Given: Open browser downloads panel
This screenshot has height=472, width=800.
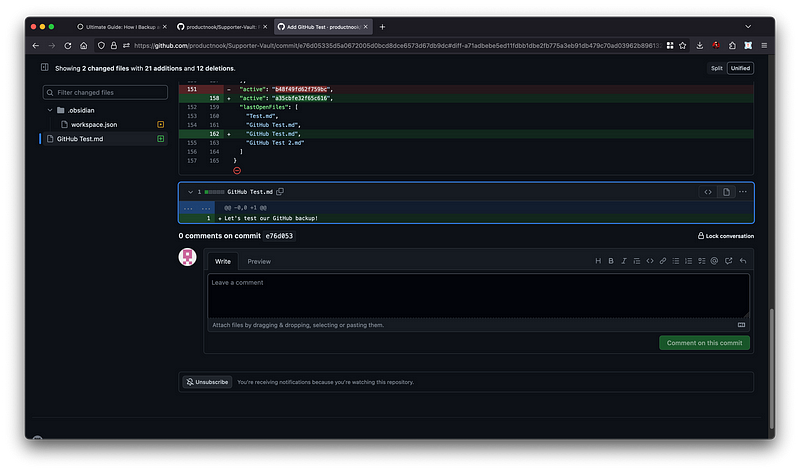Looking at the screenshot, I should pyautogui.click(x=699, y=45).
